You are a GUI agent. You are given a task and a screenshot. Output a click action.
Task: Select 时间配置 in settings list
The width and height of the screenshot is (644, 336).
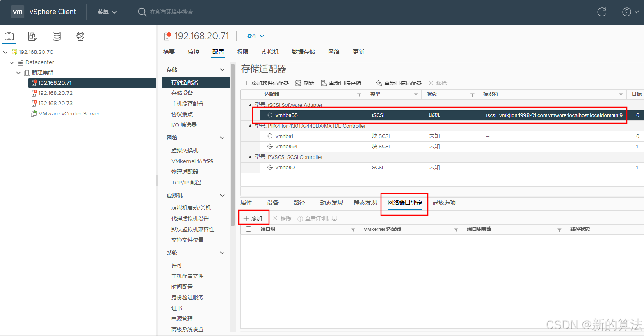pos(182,287)
